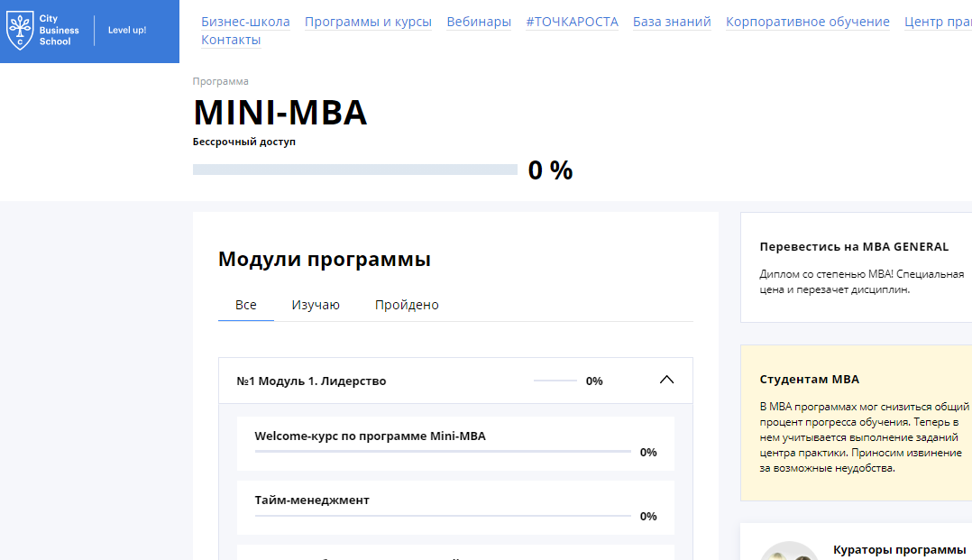Click Кураторы программы heading

[900, 549]
